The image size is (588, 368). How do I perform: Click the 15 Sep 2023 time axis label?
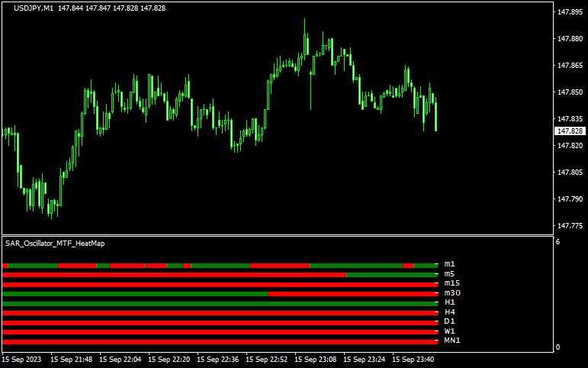23,360
